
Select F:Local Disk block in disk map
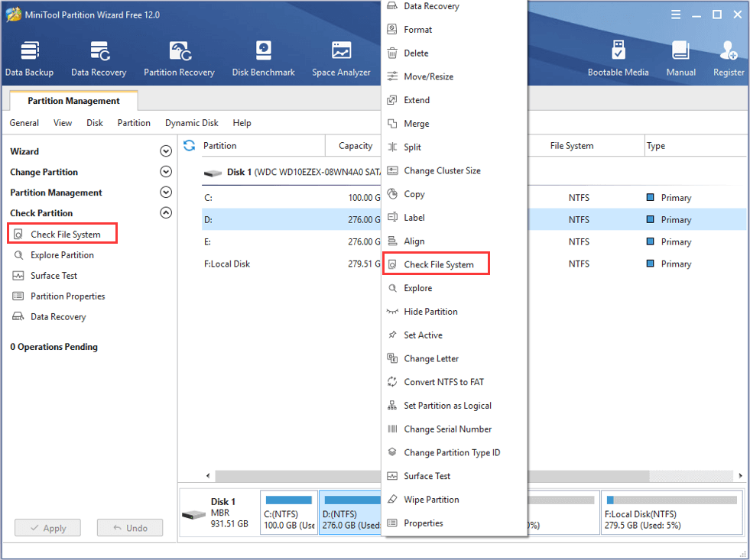coord(672,513)
